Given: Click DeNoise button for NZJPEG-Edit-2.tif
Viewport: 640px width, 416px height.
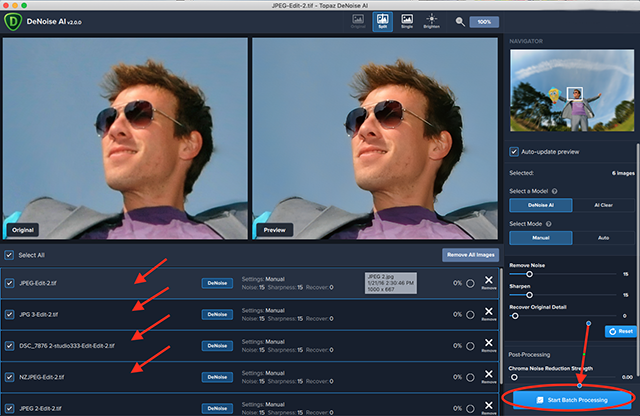Looking at the screenshot, I should (217, 377).
